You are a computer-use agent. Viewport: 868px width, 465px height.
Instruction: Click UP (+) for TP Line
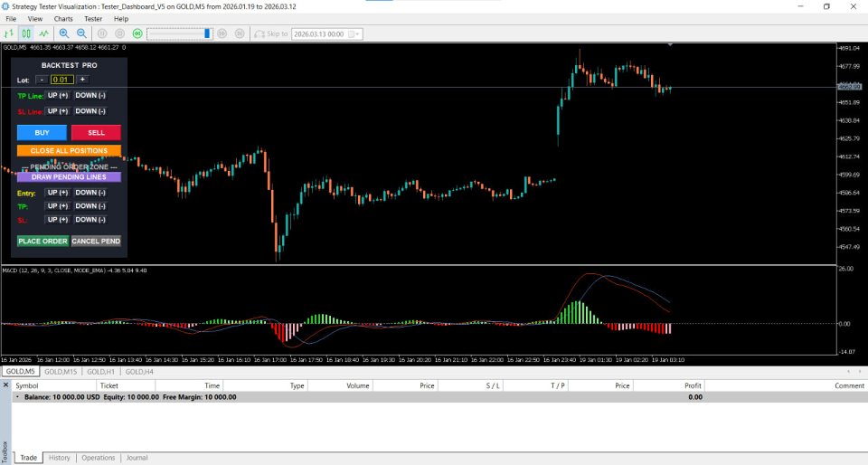58,95
